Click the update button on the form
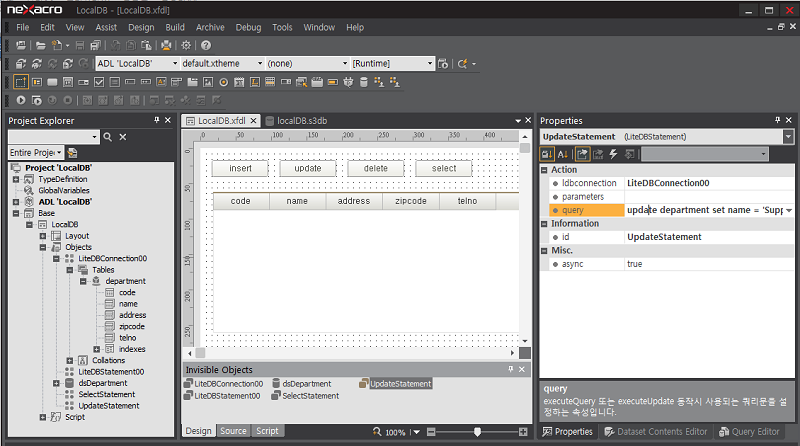 point(308,168)
